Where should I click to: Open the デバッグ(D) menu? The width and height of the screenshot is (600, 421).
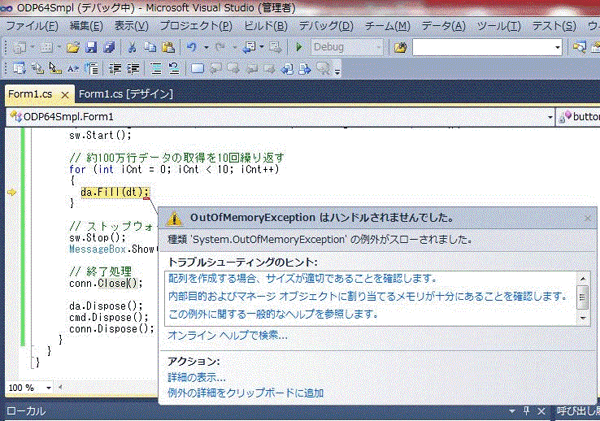(326, 26)
